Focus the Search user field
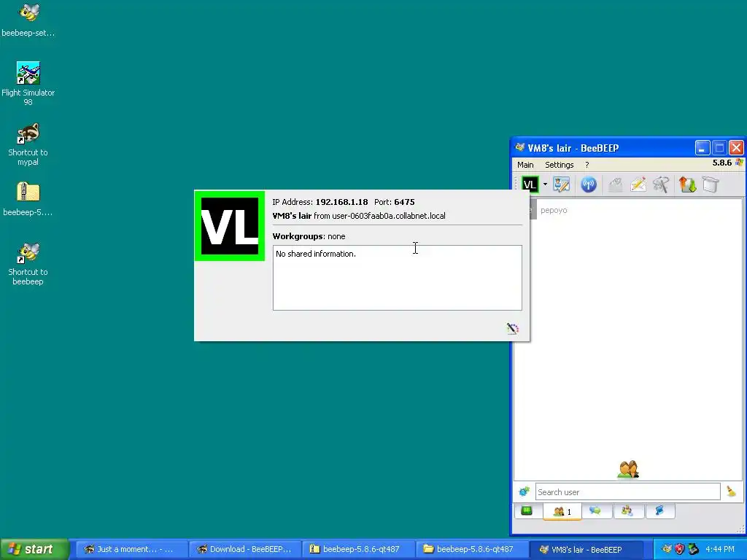The height and width of the screenshot is (560, 747). pos(627,492)
